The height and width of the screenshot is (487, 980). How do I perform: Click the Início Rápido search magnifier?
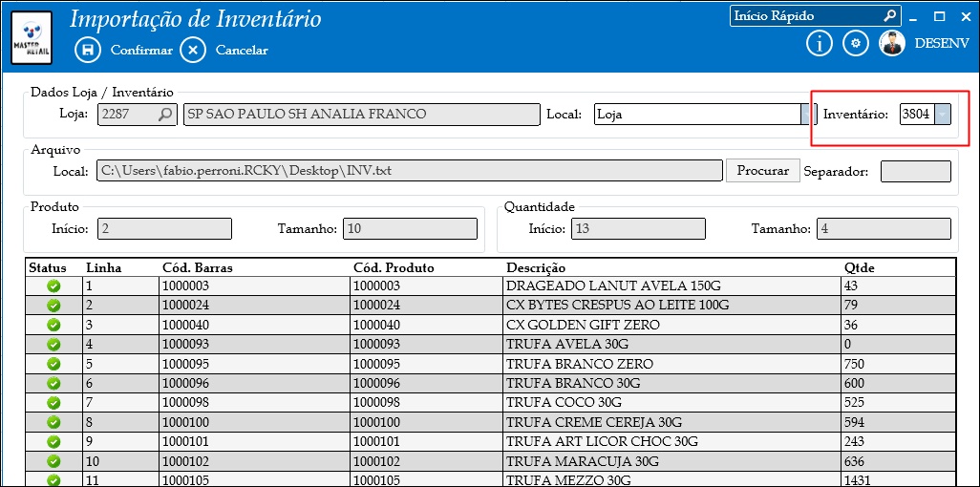[890, 15]
